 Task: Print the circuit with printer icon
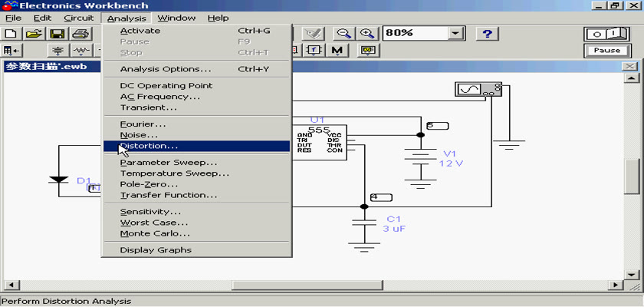(x=80, y=33)
